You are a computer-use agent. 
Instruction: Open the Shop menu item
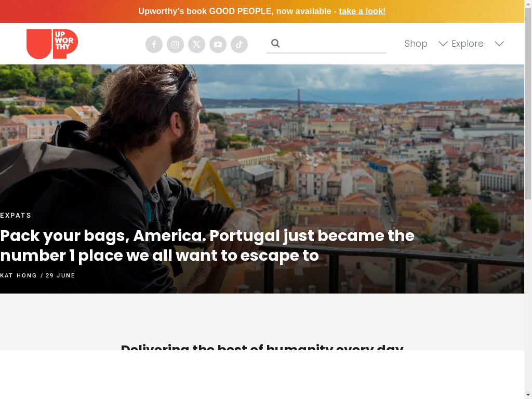coord(416,44)
